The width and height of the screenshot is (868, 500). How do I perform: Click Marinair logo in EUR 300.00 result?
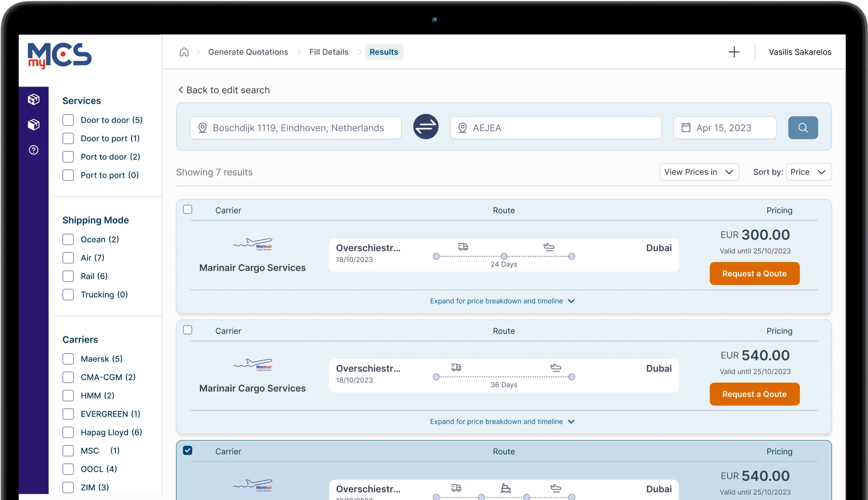253,244
